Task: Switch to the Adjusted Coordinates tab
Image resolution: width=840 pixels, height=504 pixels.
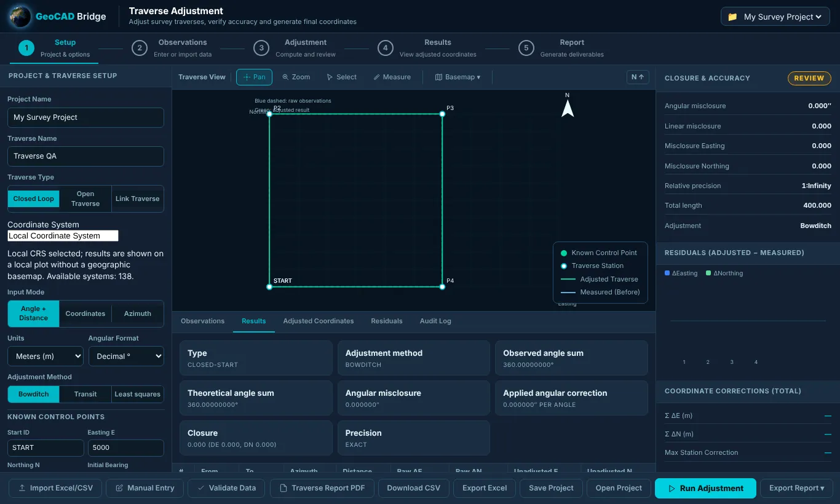Action: [x=319, y=321]
